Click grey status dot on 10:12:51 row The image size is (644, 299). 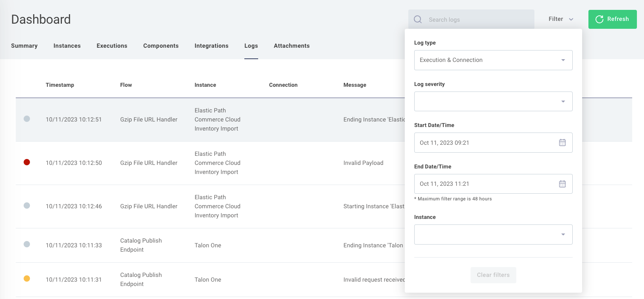point(27,119)
